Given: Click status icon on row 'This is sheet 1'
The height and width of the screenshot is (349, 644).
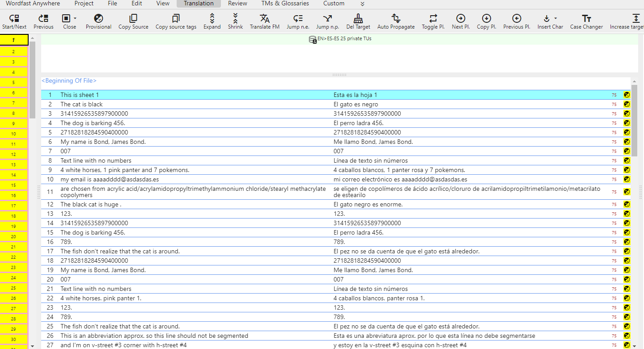Looking at the screenshot, I should point(627,95).
